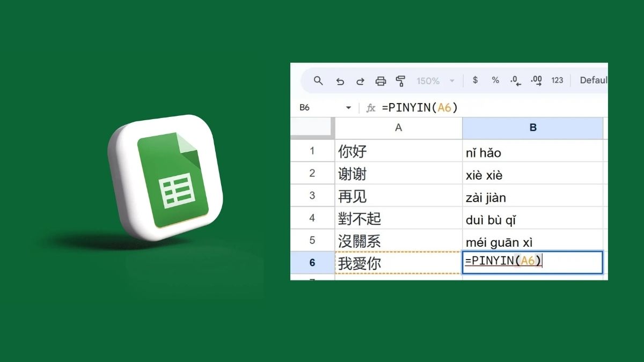644x362 pixels.
Task: Redo the last action
Action: click(360, 80)
